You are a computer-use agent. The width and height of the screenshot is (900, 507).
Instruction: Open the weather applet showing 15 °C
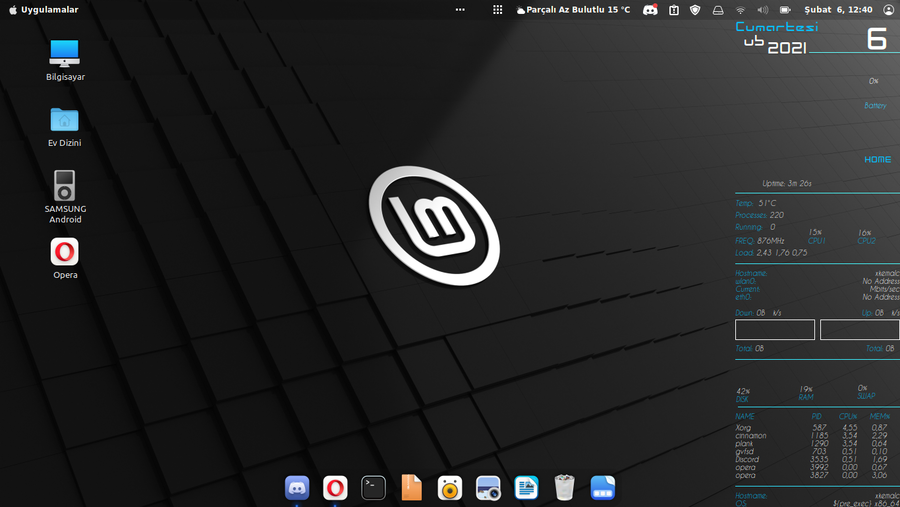(574, 9)
